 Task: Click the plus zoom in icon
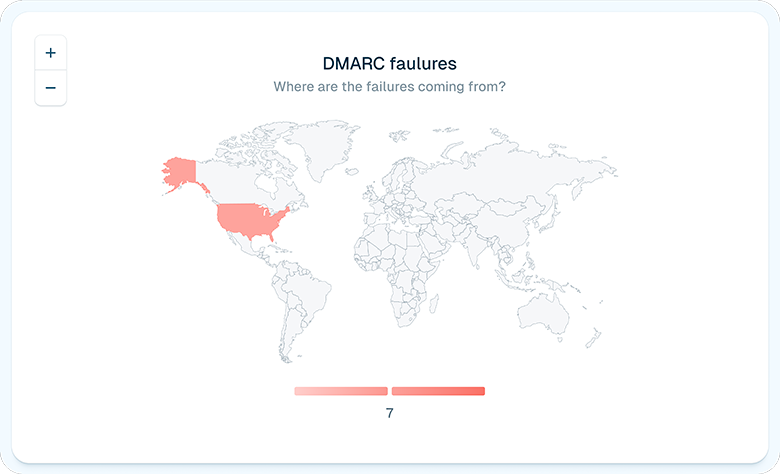[50, 53]
